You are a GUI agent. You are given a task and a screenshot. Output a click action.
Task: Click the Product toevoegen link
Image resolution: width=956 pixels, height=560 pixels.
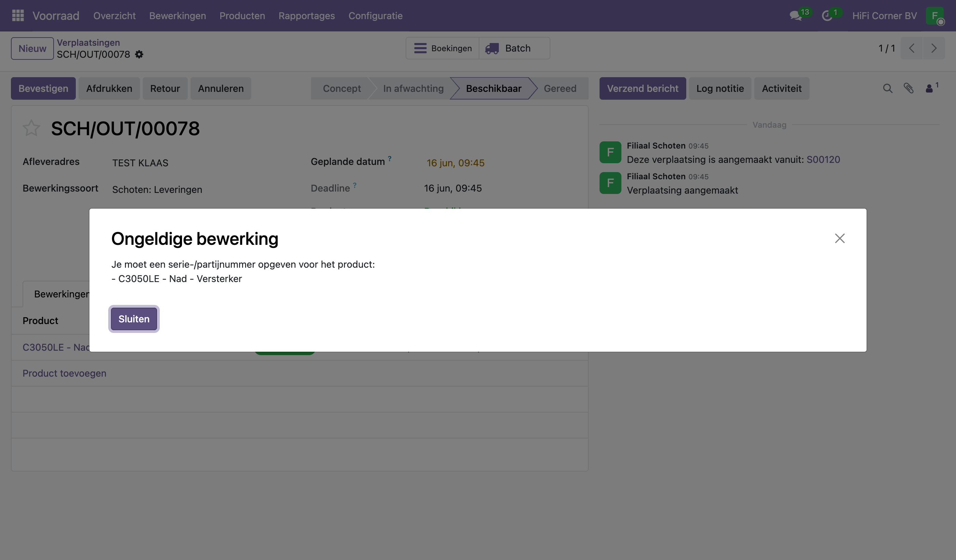[x=65, y=373]
